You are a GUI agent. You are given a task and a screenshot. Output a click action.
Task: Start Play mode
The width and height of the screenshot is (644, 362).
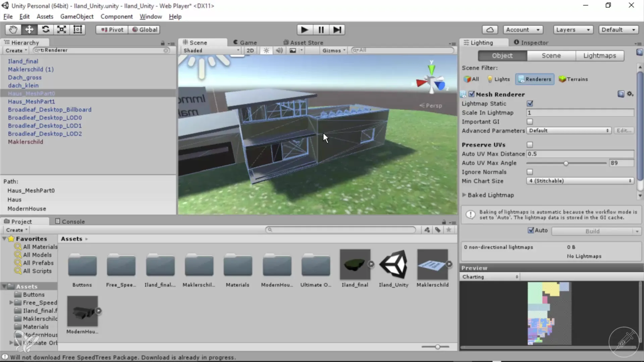(305, 30)
